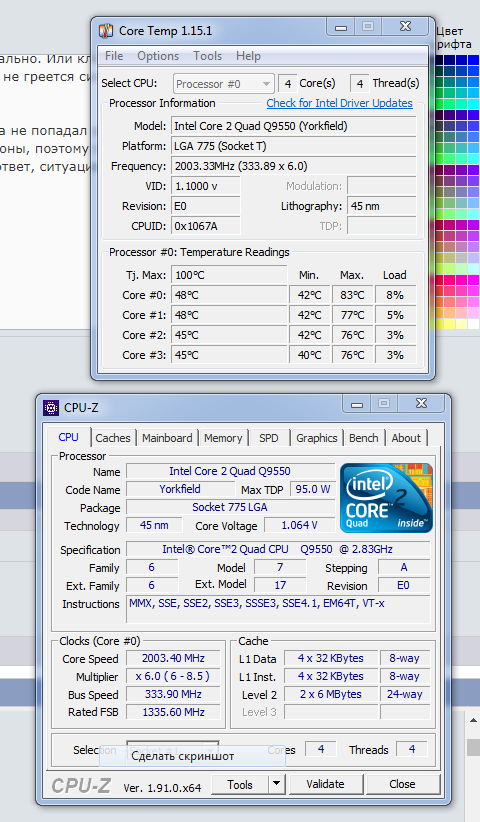The height and width of the screenshot is (822, 480).
Task: Switch to the CPU tab in CPU-Z
Action: pos(69,437)
